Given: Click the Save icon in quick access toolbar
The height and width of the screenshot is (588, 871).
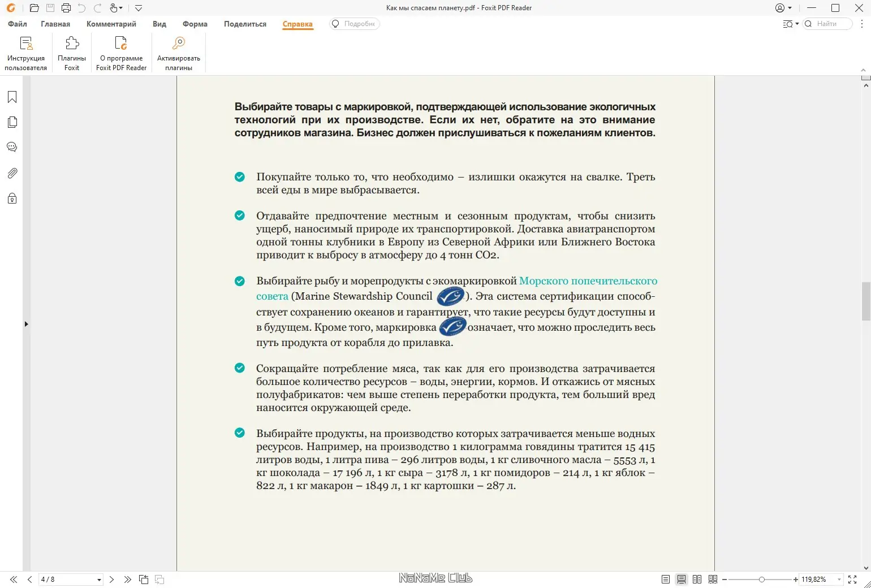Looking at the screenshot, I should point(50,8).
